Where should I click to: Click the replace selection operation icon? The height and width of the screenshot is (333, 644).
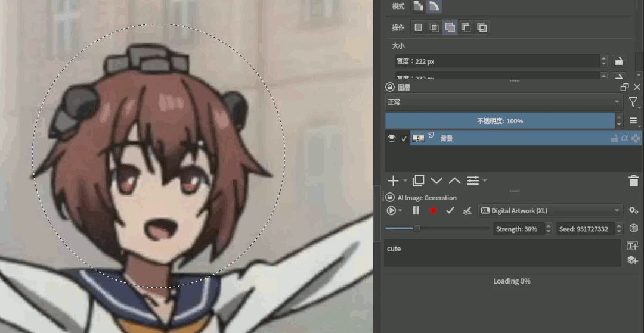pos(419,27)
